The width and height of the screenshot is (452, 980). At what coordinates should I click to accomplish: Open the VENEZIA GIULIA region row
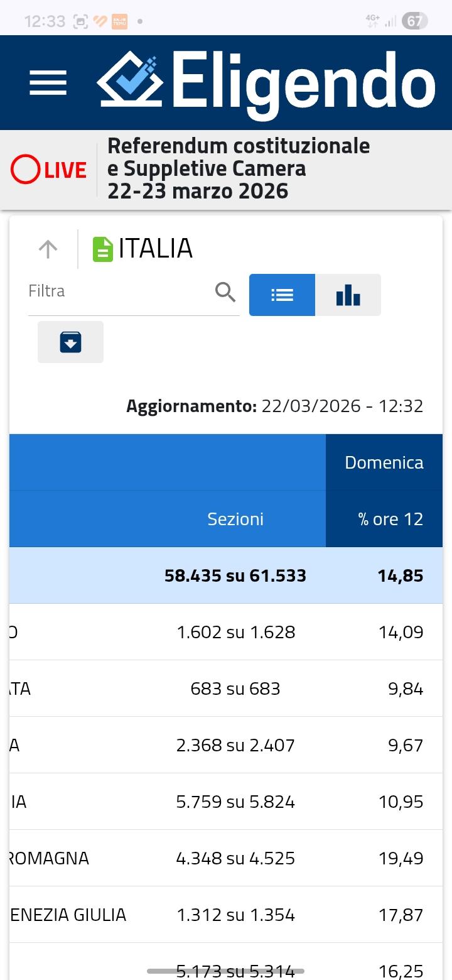tap(69, 915)
